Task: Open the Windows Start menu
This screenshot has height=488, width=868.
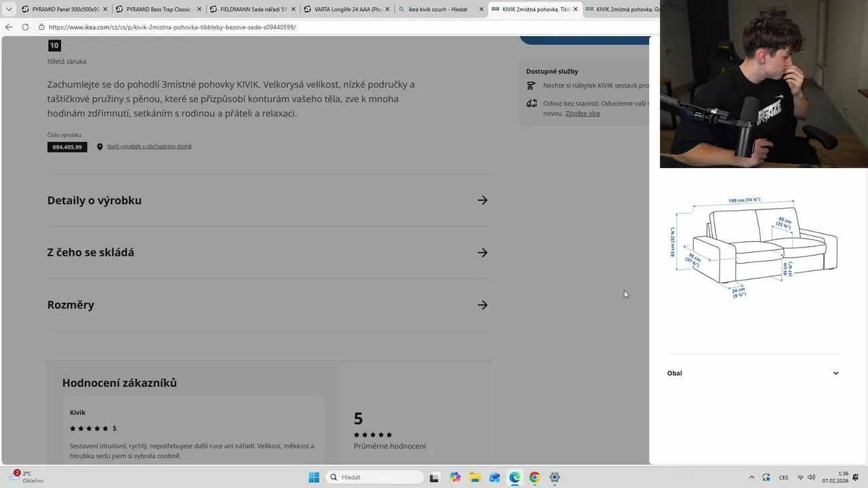Action: (314, 477)
